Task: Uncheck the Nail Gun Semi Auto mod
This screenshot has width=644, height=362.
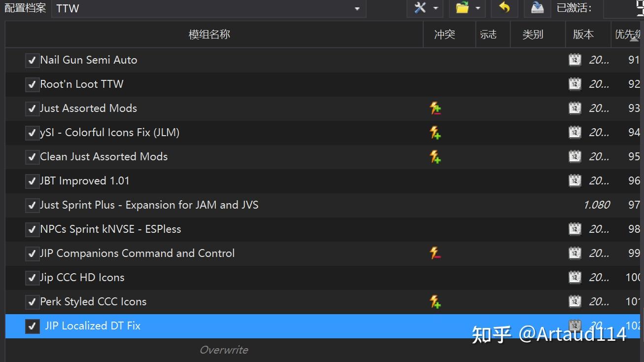Action: click(x=32, y=60)
